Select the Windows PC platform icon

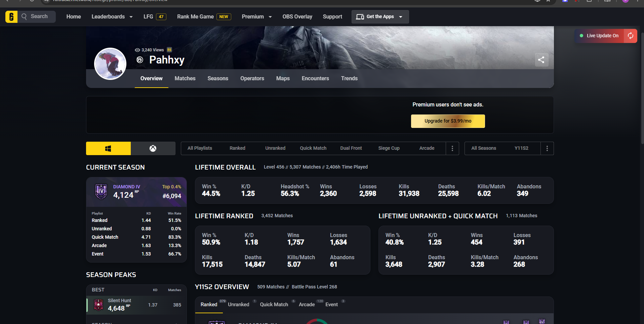(x=108, y=148)
